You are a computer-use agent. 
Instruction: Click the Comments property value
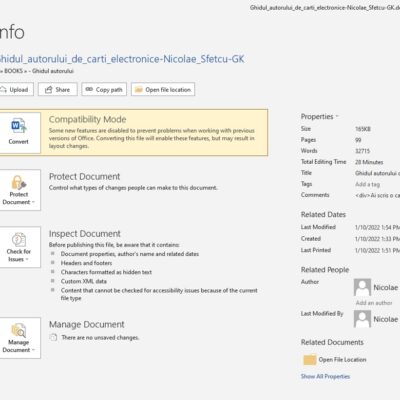pyautogui.click(x=377, y=195)
